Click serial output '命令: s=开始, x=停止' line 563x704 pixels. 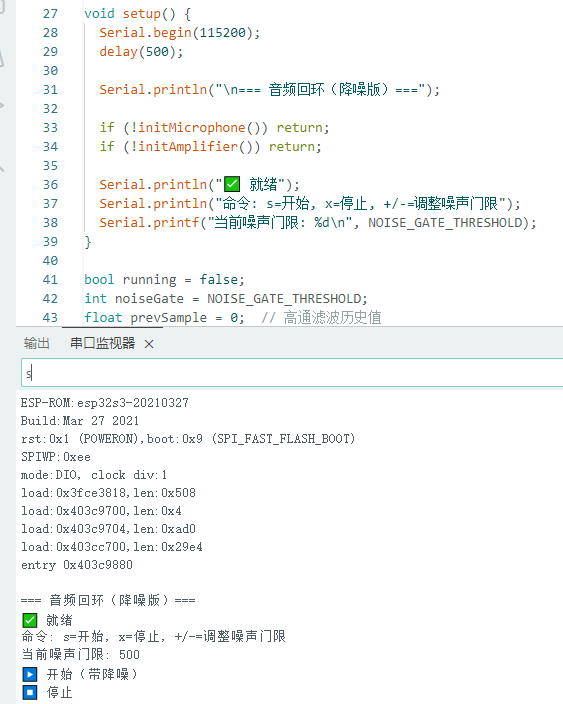(x=154, y=636)
